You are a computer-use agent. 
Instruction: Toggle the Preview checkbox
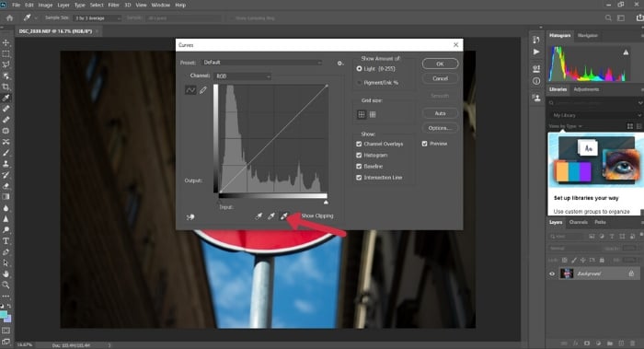[x=425, y=144]
